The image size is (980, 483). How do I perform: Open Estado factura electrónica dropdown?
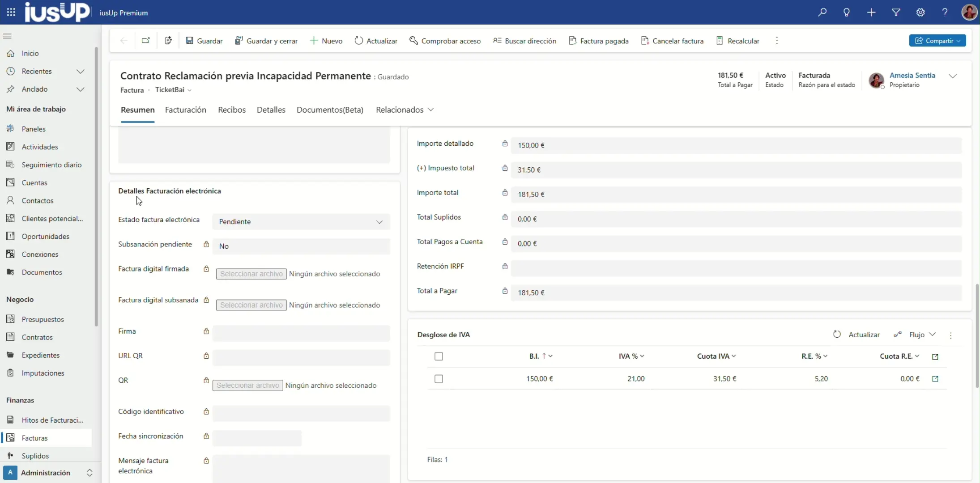pyautogui.click(x=301, y=222)
